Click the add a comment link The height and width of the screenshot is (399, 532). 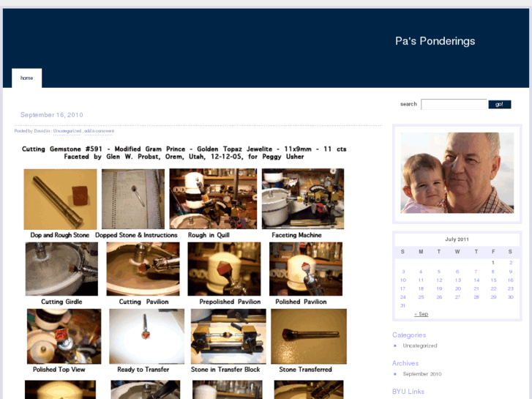click(x=99, y=131)
